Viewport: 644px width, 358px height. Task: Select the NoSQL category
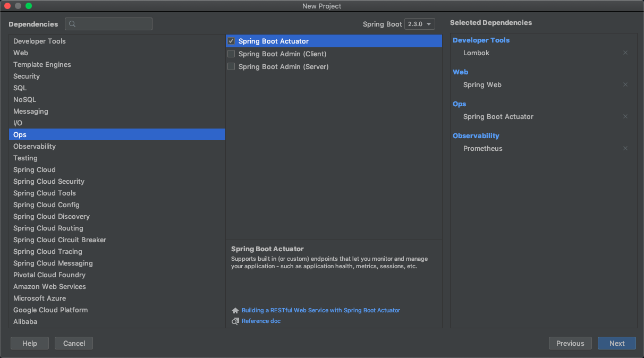click(x=117, y=99)
